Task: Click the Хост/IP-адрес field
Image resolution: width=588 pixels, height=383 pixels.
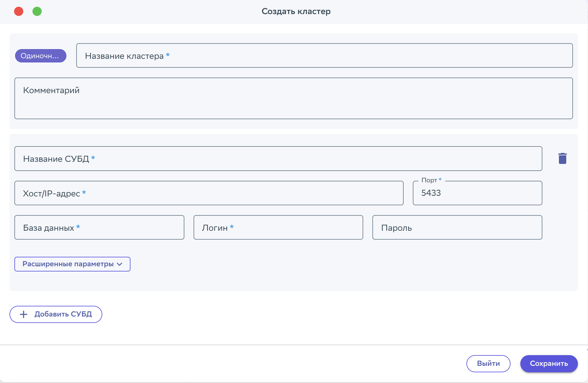Action: (x=209, y=193)
